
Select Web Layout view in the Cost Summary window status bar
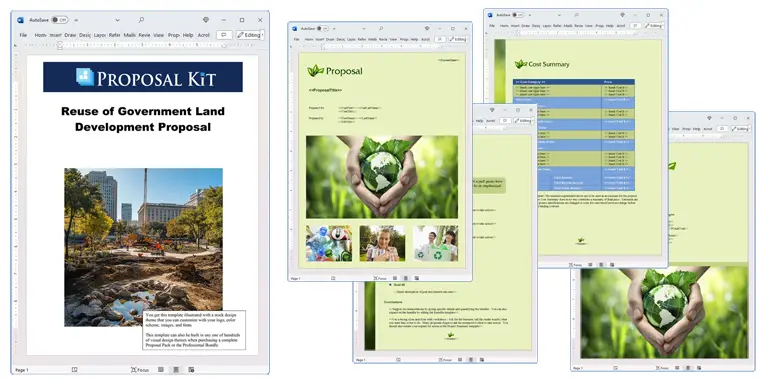pos(612,265)
